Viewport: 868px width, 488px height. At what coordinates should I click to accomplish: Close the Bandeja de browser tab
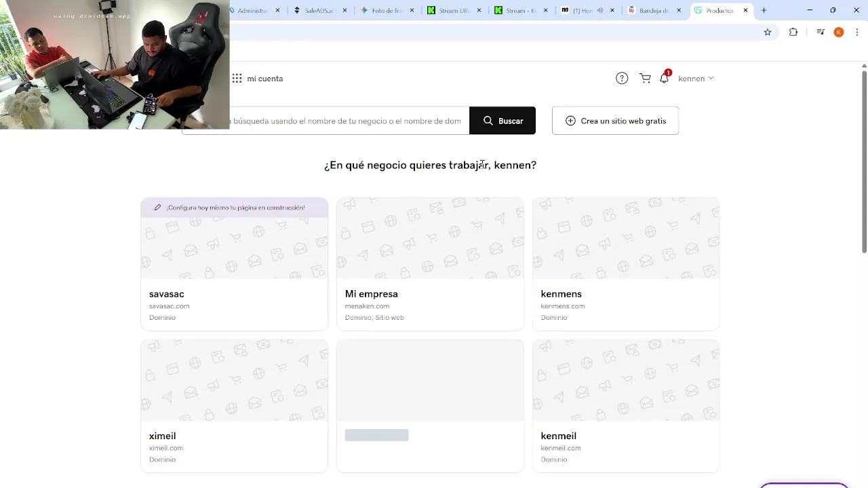[679, 10]
